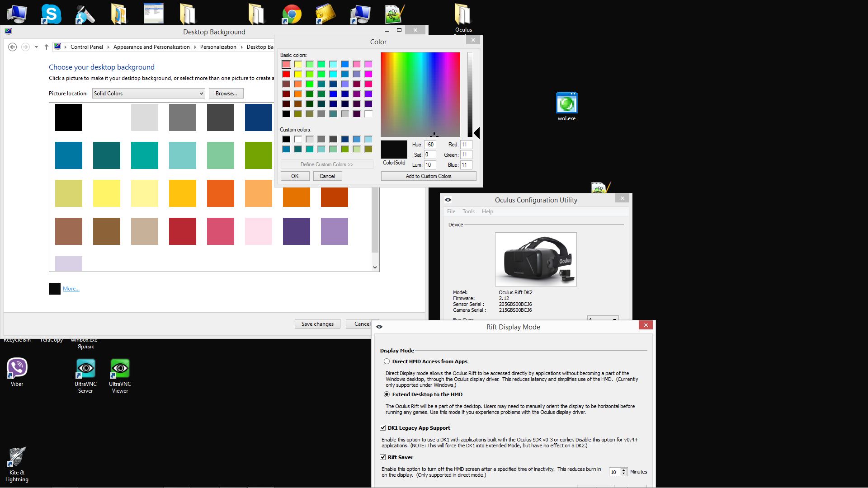Click in the color spectrum field
Viewport: 868px width, 488px height.
[x=420, y=94]
